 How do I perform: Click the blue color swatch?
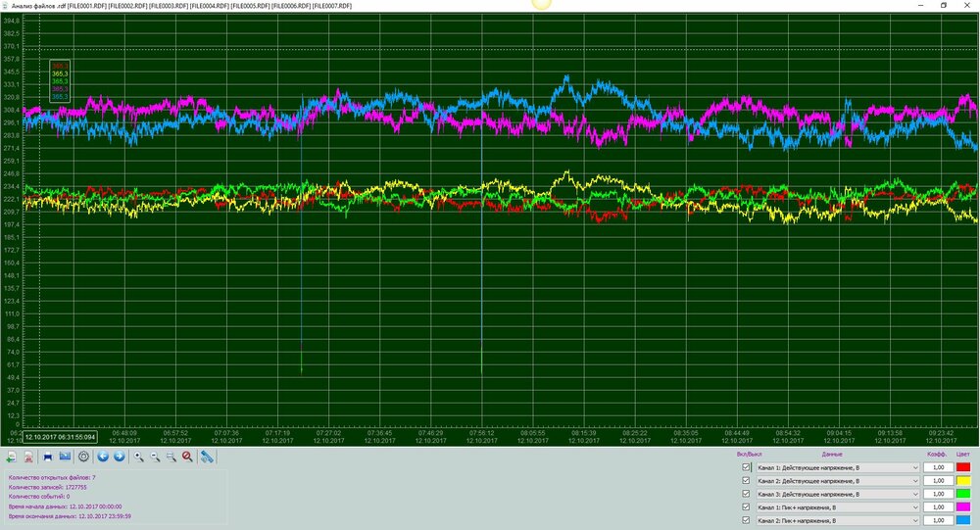(963, 520)
